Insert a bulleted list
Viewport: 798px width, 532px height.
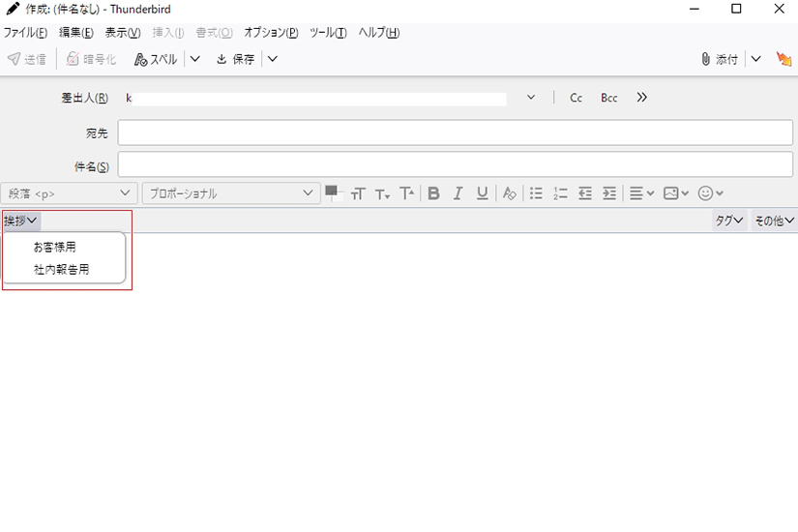point(536,193)
